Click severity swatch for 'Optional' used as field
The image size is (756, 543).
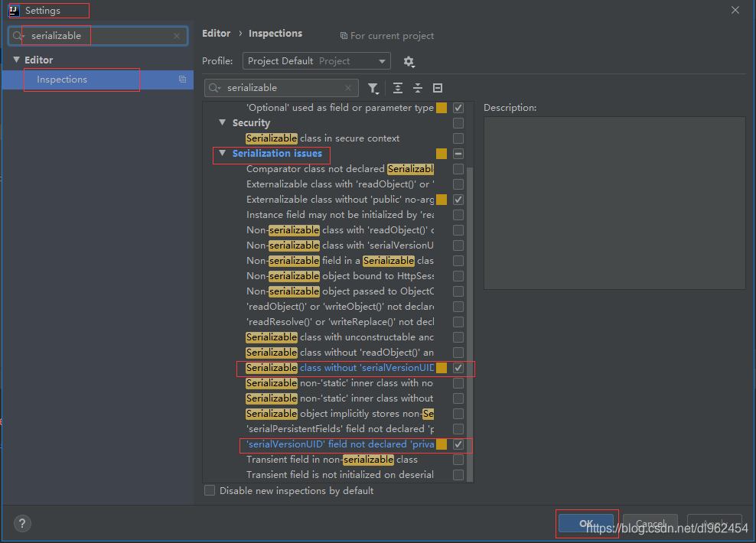[442, 107]
